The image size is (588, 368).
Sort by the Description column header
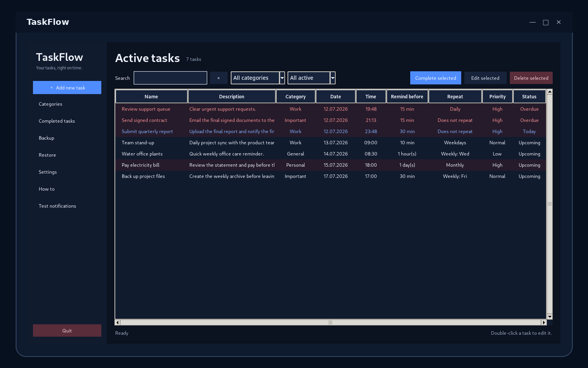[x=232, y=97]
